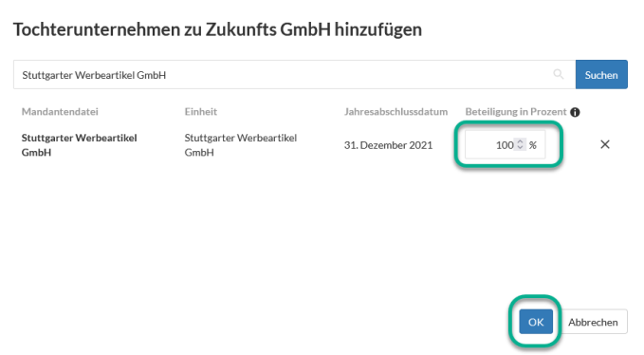Decrease the percentage with down arrow
The image size is (644, 355).
click(x=520, y=147)
